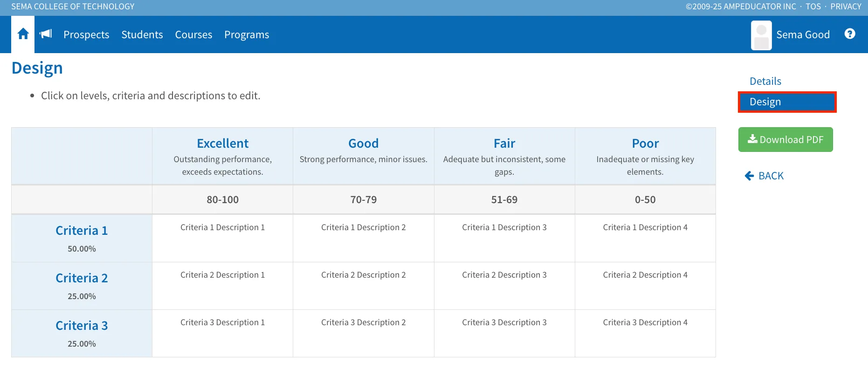Viewport: 868px width, 369px height.
Task: Edit Criteria 3 Description 2 cell
Action: [364, 333]
